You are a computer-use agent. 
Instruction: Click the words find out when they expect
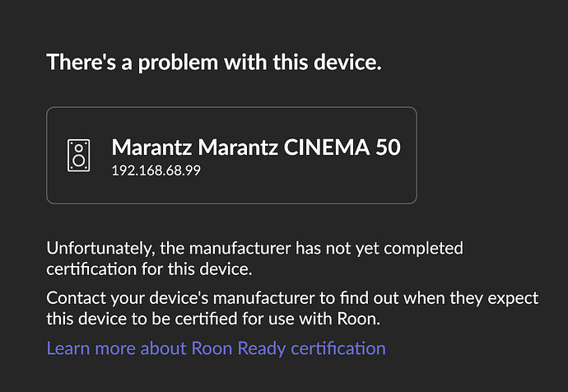click(x=439, y=298)
